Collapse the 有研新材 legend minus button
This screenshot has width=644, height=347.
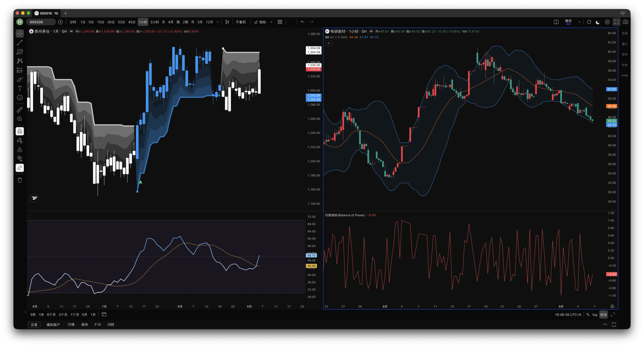(371, 31)
